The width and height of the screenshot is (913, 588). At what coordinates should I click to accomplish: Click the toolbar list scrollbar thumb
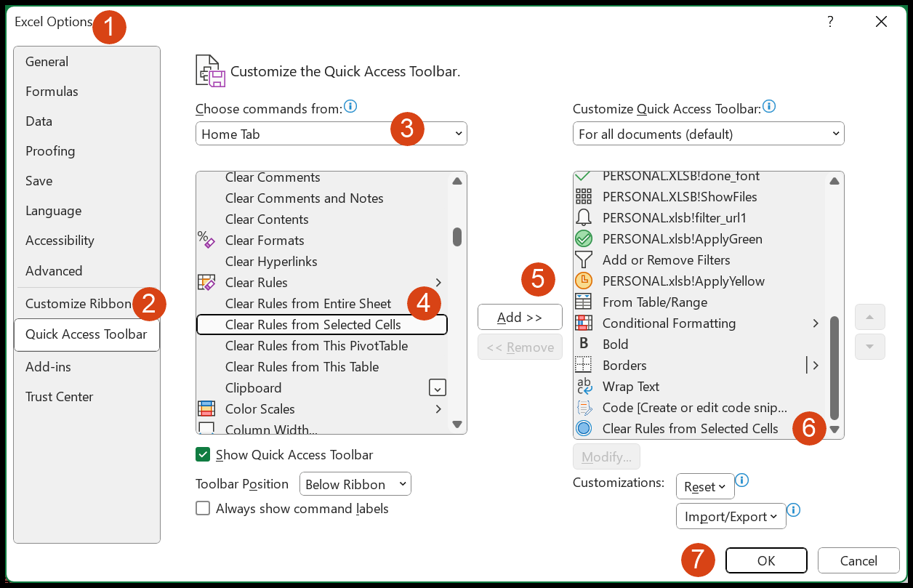coord(834,367)
